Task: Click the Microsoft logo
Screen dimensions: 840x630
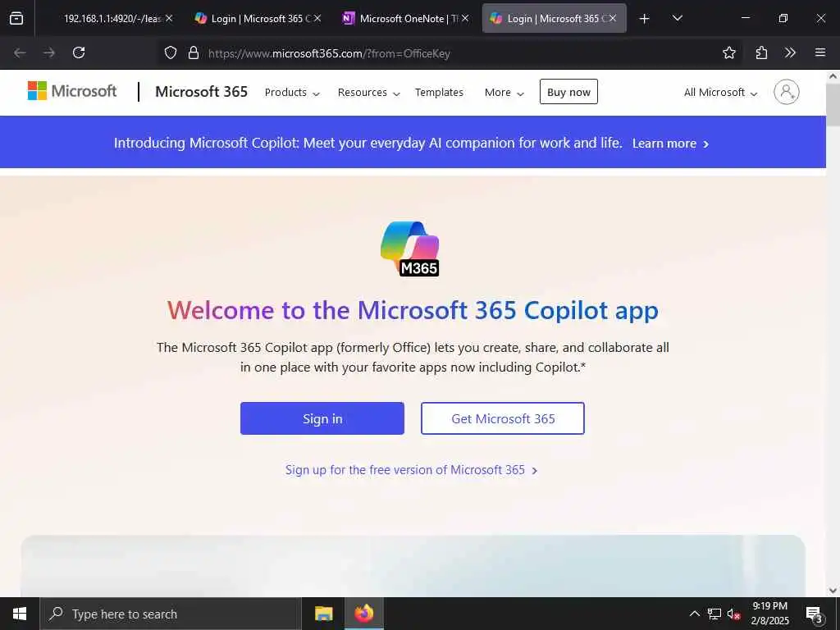Action: click(x=72, y=91)
